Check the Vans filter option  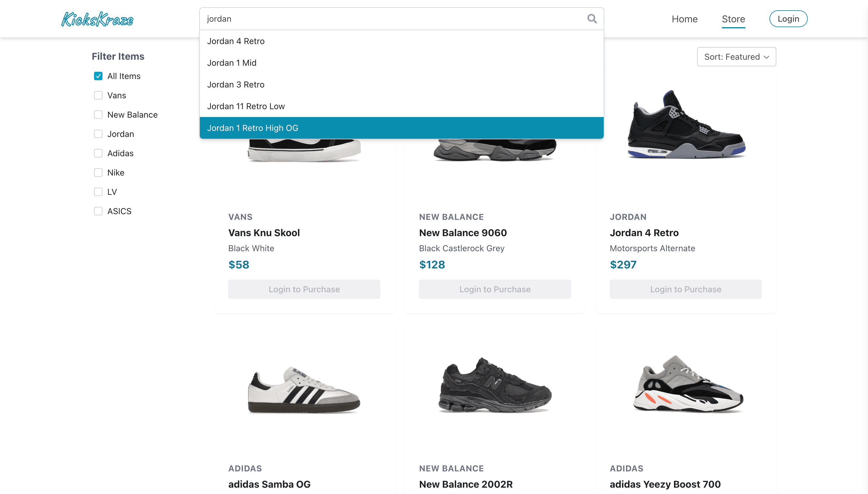click(x=98, y=95)
